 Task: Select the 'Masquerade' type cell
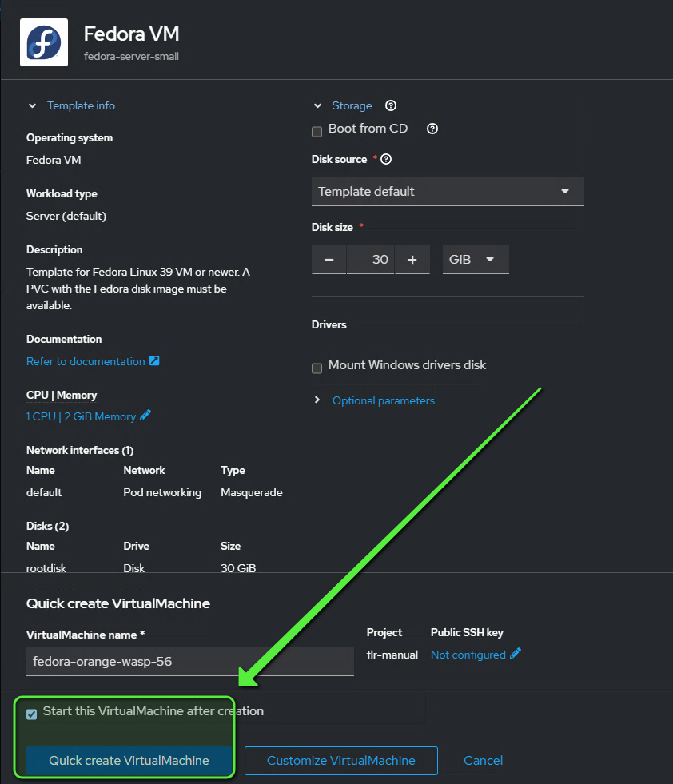(x=252, y=492)
